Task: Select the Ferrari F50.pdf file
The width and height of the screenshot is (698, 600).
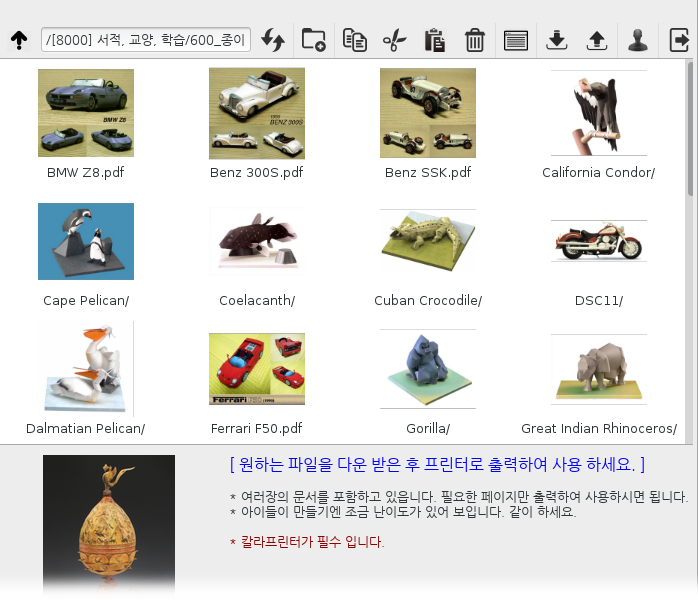Action: (257, 369)
